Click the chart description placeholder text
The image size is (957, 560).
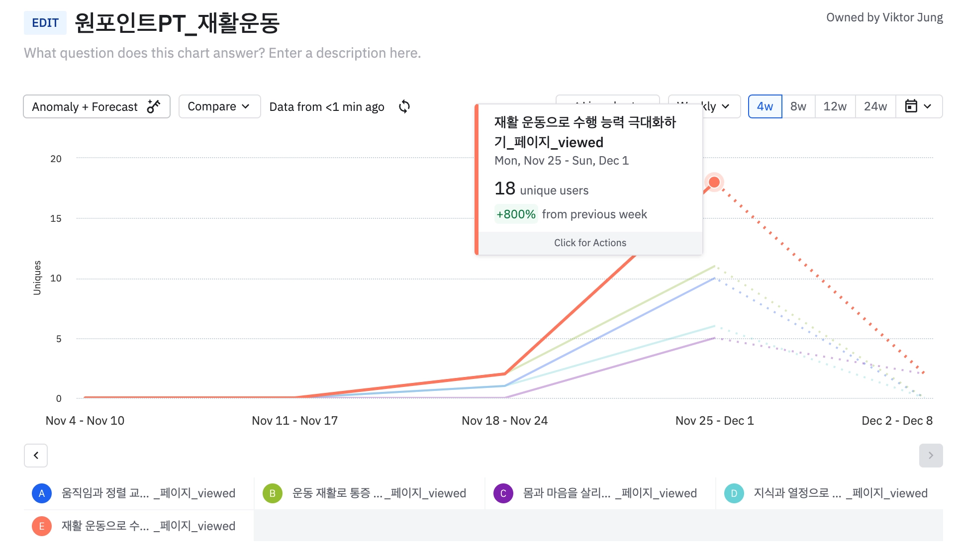222,53
